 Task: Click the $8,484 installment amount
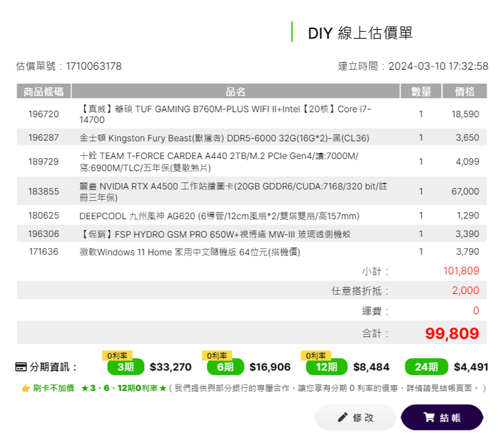(x=372, y=367)
